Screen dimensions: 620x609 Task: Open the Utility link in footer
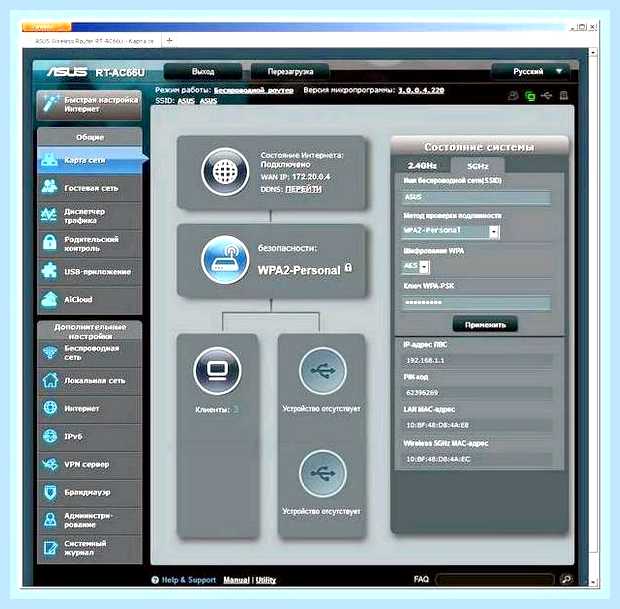265,580
